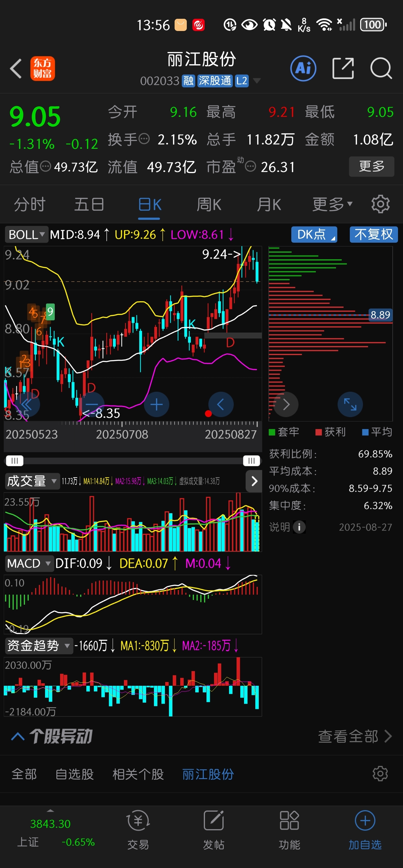
Task: Tap the 深股通 tag
Action: [215, 81]
